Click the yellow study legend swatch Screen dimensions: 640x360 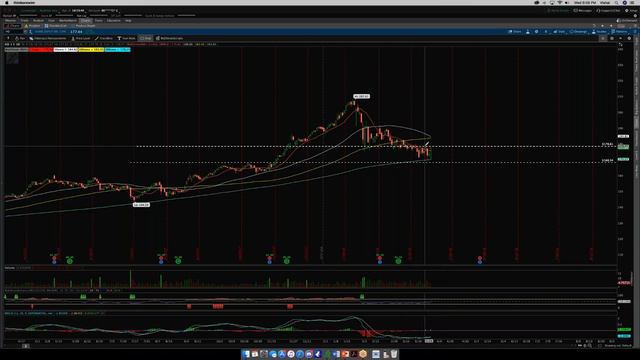pyautogui.click(x=91, y=49)
